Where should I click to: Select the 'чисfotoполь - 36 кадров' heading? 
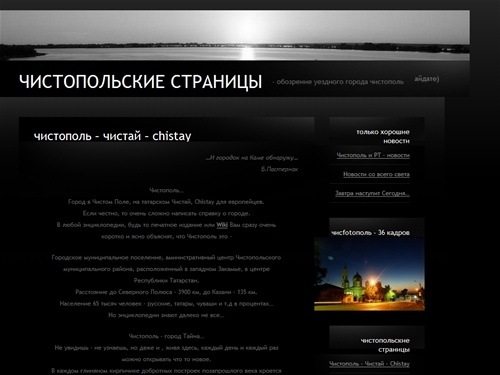pos(370,233)
